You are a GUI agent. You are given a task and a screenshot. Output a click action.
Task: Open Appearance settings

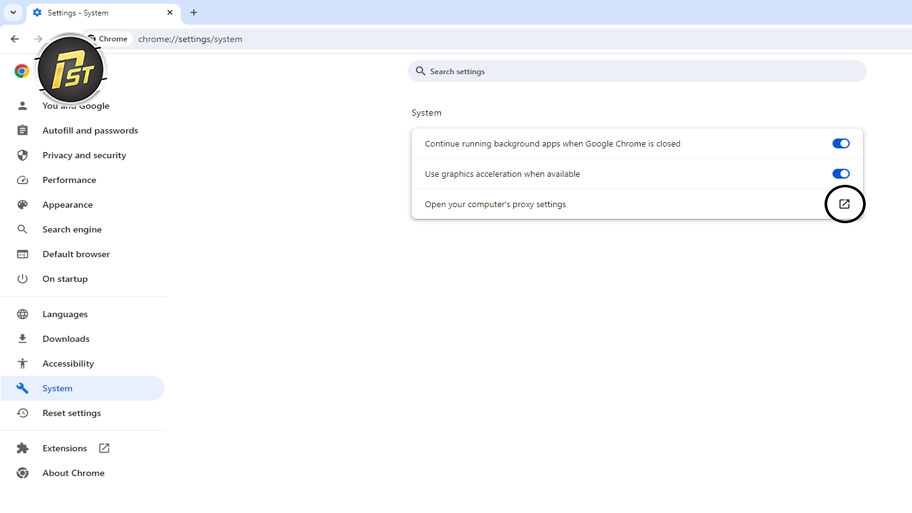pyautogui.click(x=67, y=205)
